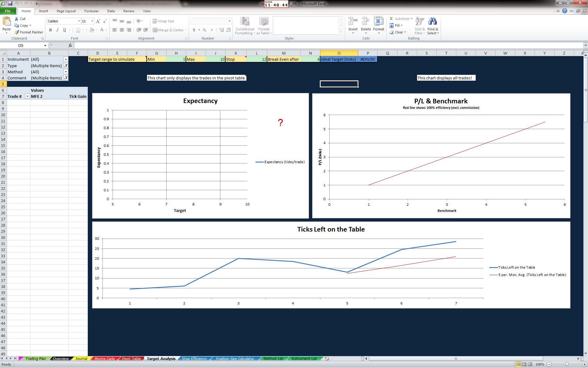This screenshot has height=368, width=588.
Task: Click the Orientation text angle icon
Action: pyautogui.click(x=139, y=21)
